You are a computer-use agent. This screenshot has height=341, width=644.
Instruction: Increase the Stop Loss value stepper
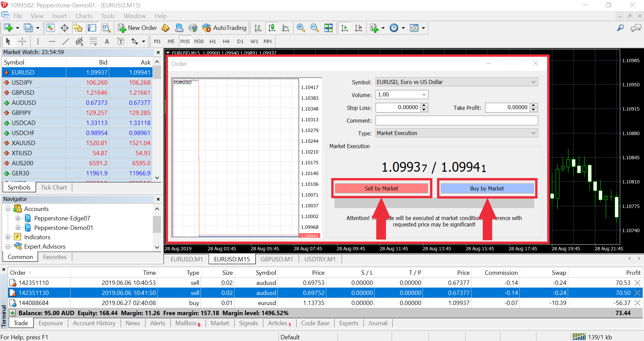(x=424, y=105)
